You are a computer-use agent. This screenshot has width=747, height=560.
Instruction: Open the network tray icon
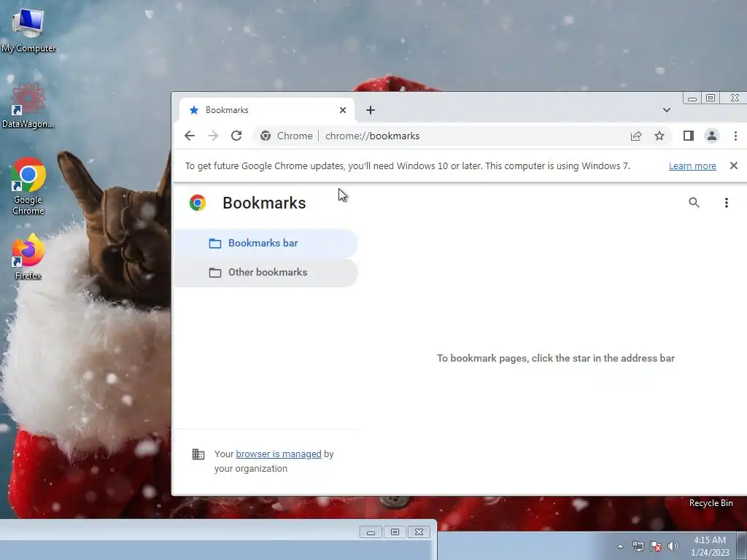[638, 546]
